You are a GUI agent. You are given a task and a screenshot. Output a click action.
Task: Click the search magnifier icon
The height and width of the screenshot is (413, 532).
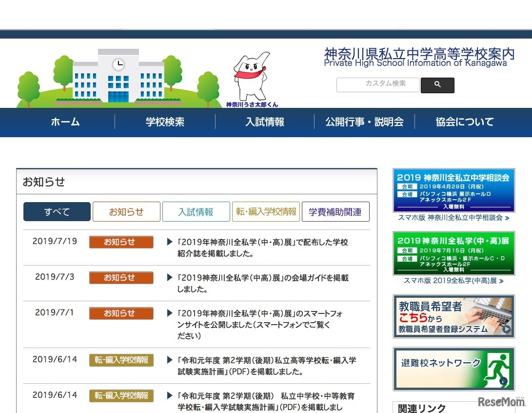click(437, 84)
